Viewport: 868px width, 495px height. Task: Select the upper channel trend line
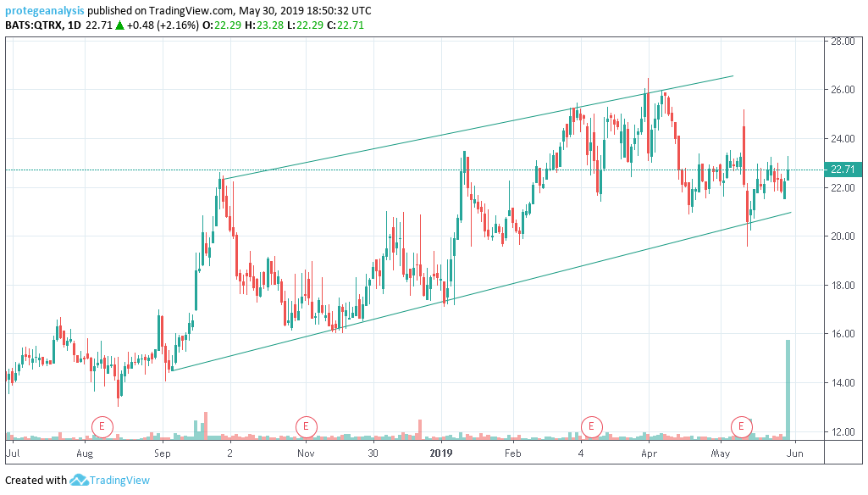[x=478, y=127]
